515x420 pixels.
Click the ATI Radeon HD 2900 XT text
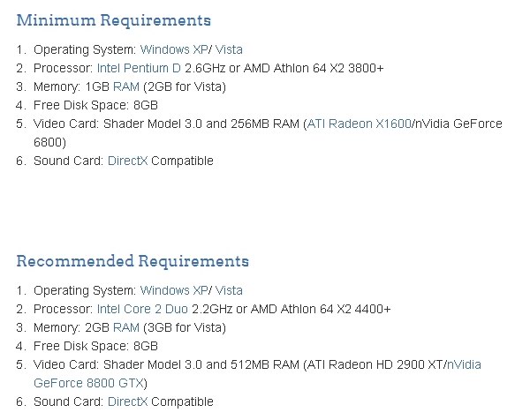coord(375,364)
